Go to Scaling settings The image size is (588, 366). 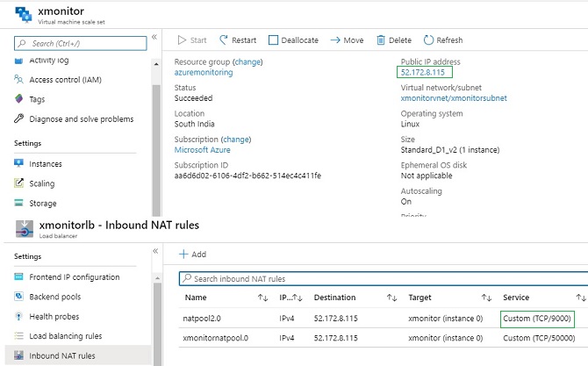coord(42,183)
